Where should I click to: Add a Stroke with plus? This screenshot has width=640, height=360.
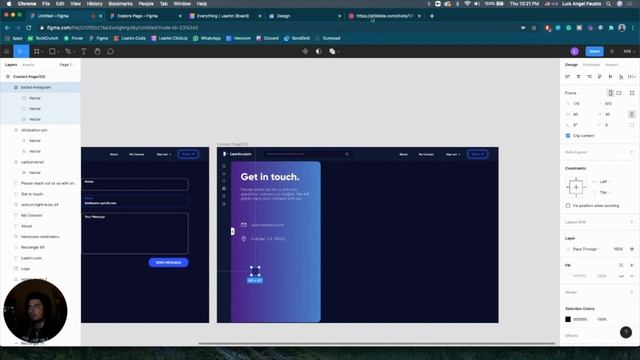[x=632, y=292]
